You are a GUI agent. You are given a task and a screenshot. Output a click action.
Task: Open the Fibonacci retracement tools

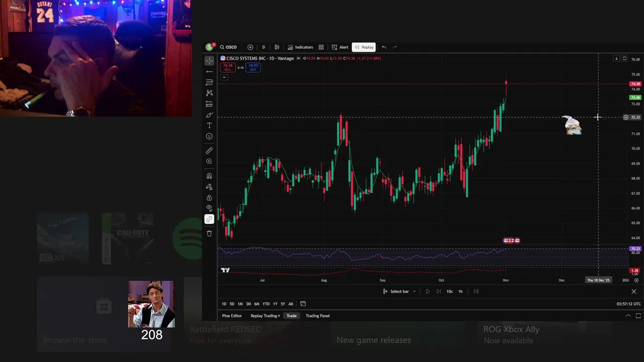point(209,82)
